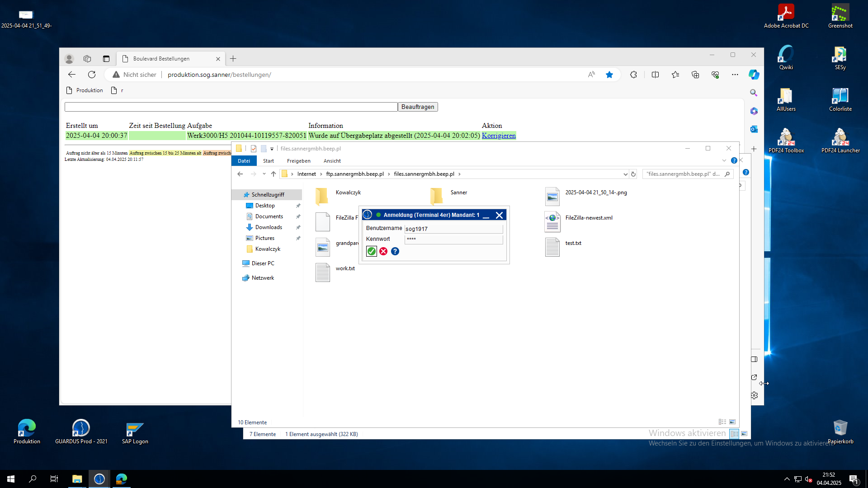
Task: Click the Beauftragen button
Action: (418, 107)
